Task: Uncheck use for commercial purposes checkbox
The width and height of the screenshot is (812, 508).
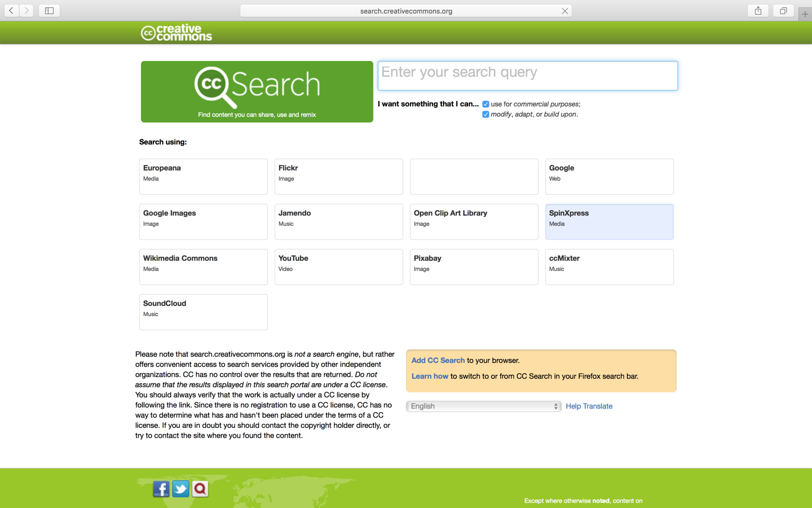Action: point(486,104)
